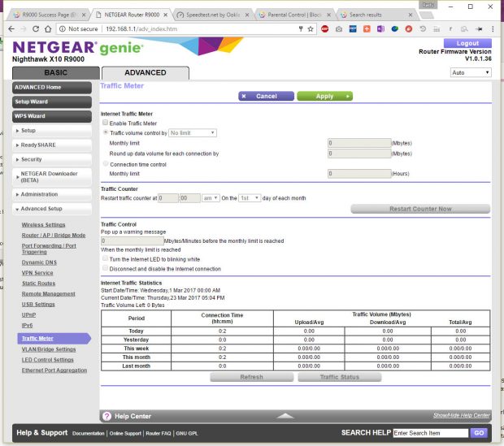Open the Chrome three-dot menu
This screenshot has height=446, width=504.
pos(494,28)
